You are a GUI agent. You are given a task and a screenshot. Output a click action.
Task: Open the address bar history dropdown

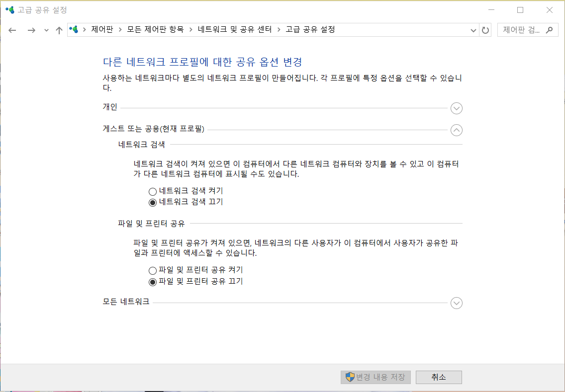pyautogui.click(x=473, y=29)
